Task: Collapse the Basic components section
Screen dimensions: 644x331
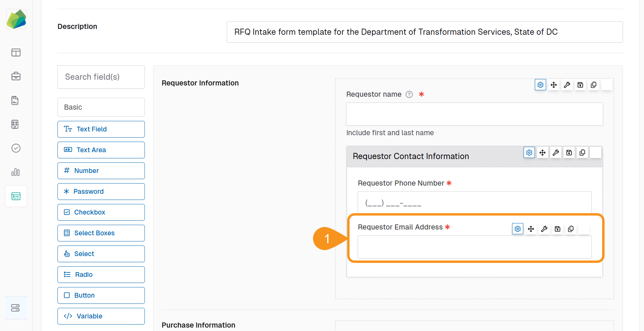Action: click(101, 107)
